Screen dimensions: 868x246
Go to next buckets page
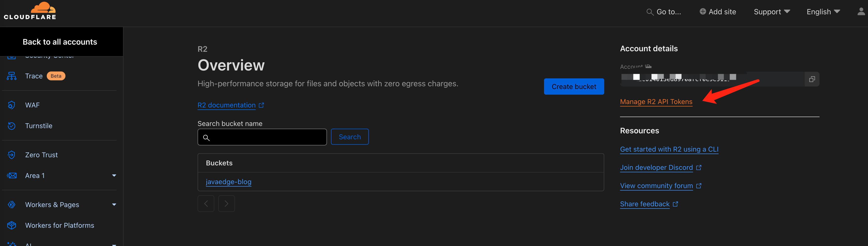click(x=226, y=204)
